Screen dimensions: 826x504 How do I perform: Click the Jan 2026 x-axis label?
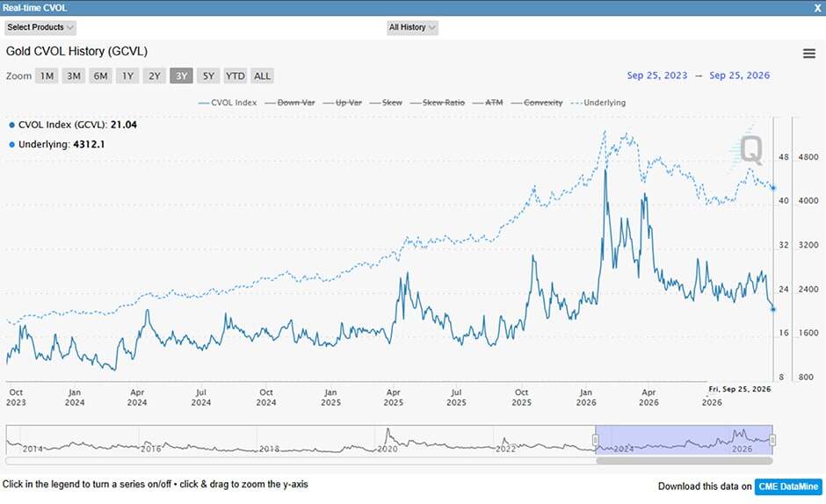[586, 397]
